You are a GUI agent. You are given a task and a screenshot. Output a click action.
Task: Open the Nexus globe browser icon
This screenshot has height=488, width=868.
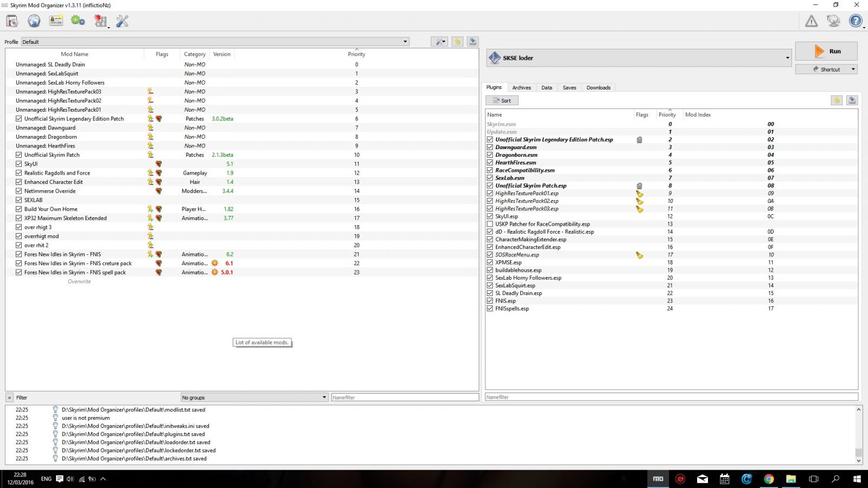click(x=34, y=21)
